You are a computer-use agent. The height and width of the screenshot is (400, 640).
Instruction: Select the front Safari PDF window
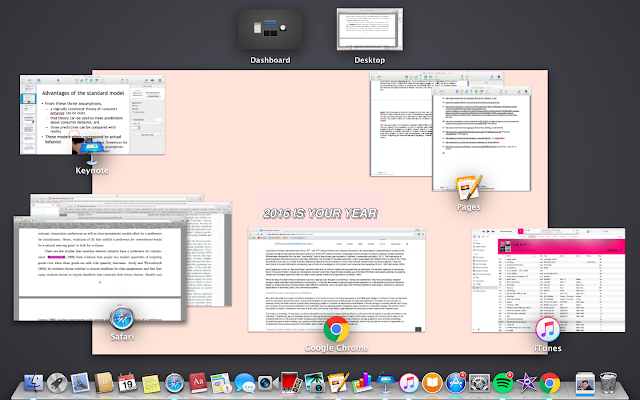[x=100, y=269]
